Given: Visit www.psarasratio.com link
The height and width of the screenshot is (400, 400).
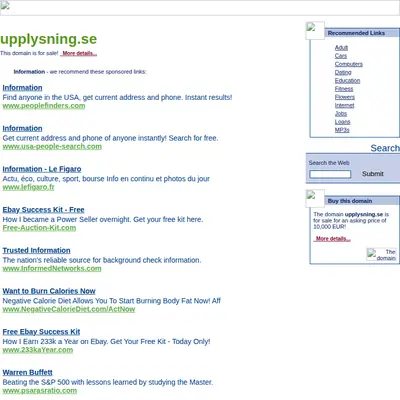Looking at the screenshot, I should coord(40,390).
